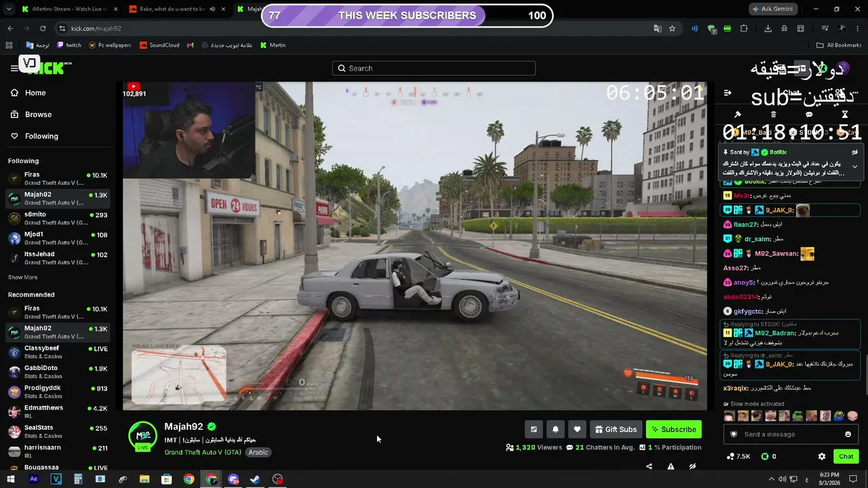Open chat settings gear icon
Screen dimensions: 868x488
tap(822, 456)
